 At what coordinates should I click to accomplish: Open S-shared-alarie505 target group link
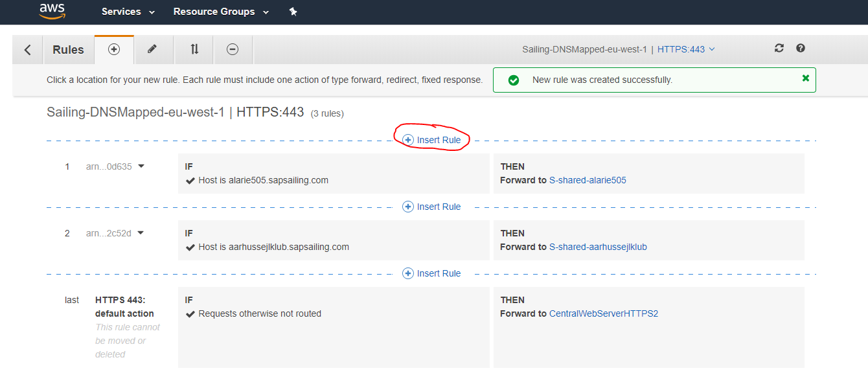(588, 180)
